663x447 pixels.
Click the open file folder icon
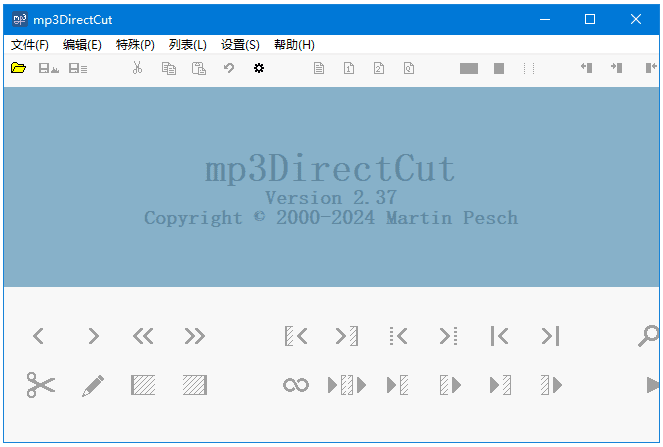click(18, 68)
